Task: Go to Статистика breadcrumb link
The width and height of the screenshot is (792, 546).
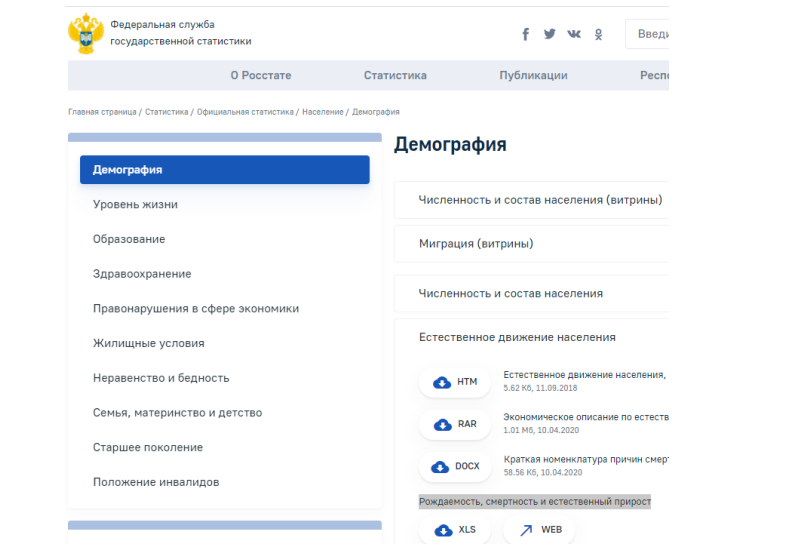Action: click(x=167, y=112)
